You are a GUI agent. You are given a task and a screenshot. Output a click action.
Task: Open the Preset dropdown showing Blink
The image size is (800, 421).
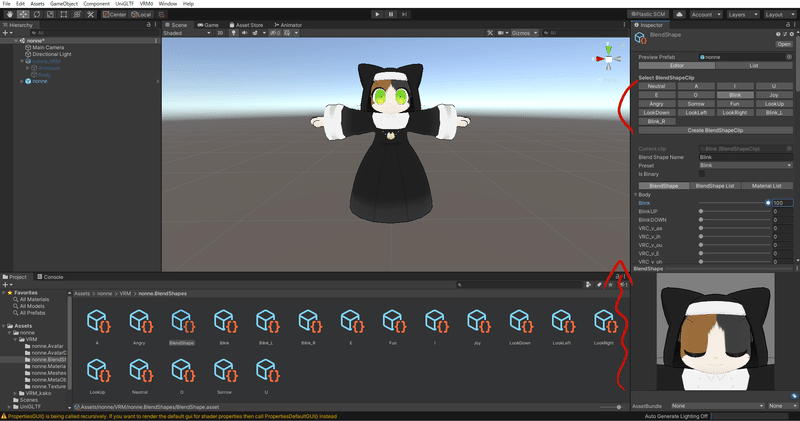pyautogui.click(x=745, y=165)
